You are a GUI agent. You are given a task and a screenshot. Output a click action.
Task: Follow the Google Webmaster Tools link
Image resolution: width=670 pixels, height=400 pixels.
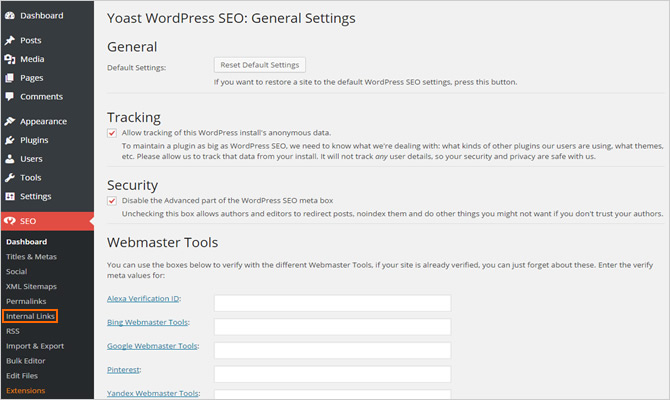(x=152, y=346)
